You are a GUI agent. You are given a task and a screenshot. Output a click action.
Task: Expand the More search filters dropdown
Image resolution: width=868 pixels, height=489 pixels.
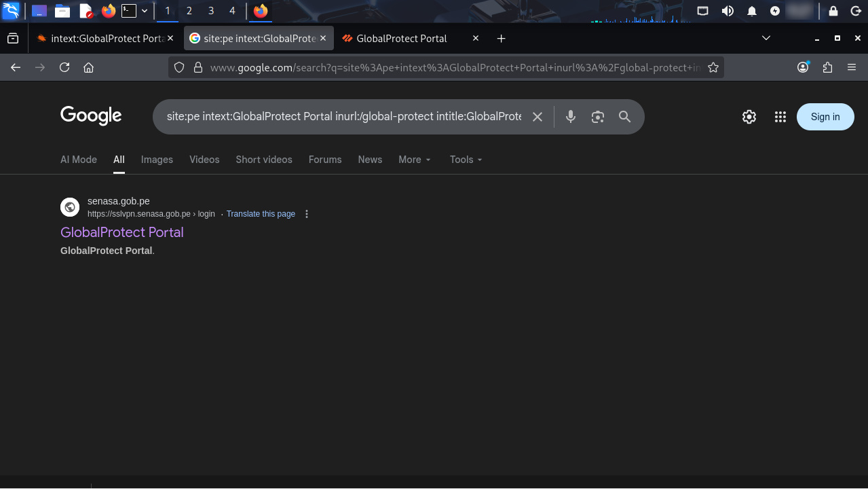[x=414, y=160]
